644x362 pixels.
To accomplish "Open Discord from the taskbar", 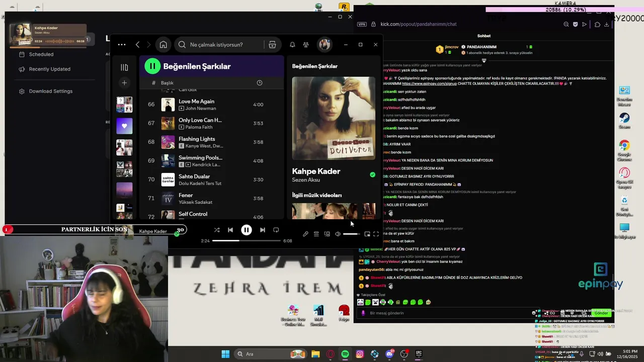I will (x=389, y=354).
